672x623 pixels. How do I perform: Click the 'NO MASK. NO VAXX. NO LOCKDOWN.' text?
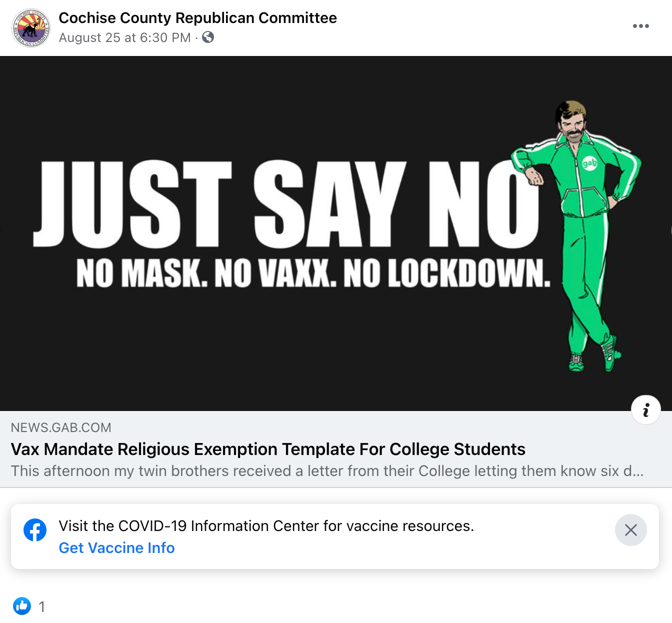(x=313, y=273)
